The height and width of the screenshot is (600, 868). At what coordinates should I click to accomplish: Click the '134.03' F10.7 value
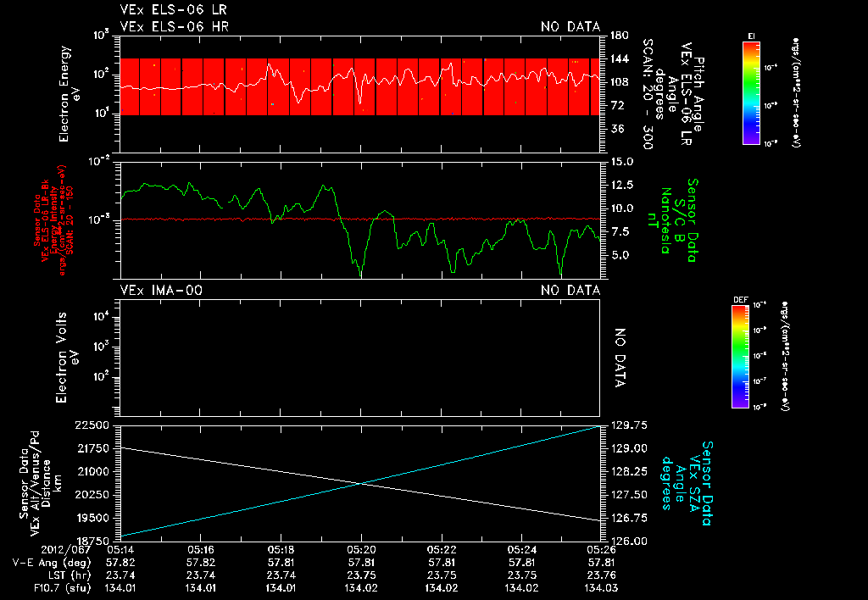point(601,588)
